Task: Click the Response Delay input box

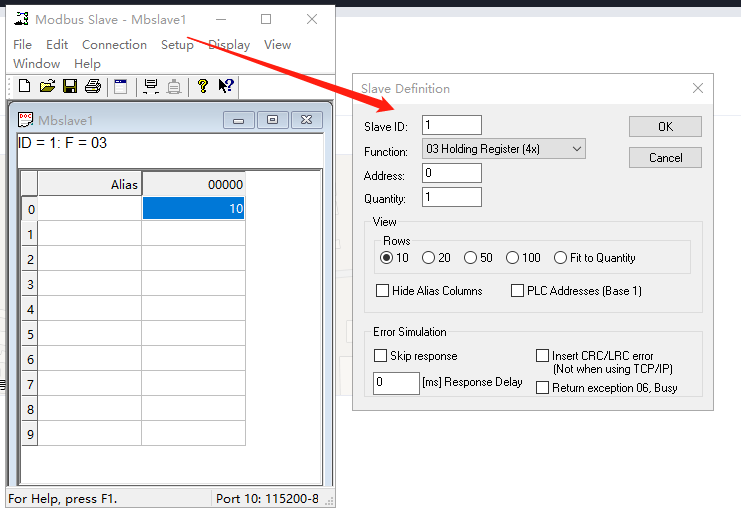Action: (396, 383)
